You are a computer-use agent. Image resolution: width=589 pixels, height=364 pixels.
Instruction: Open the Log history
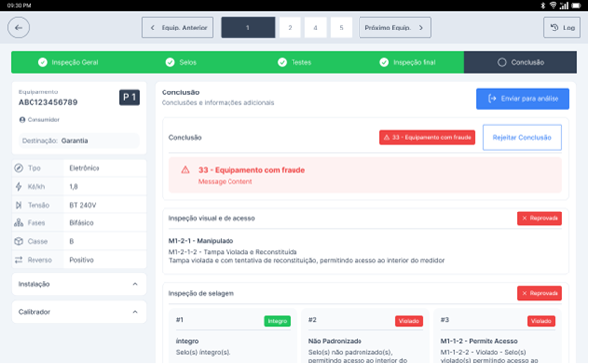click(x=562, y=28)
